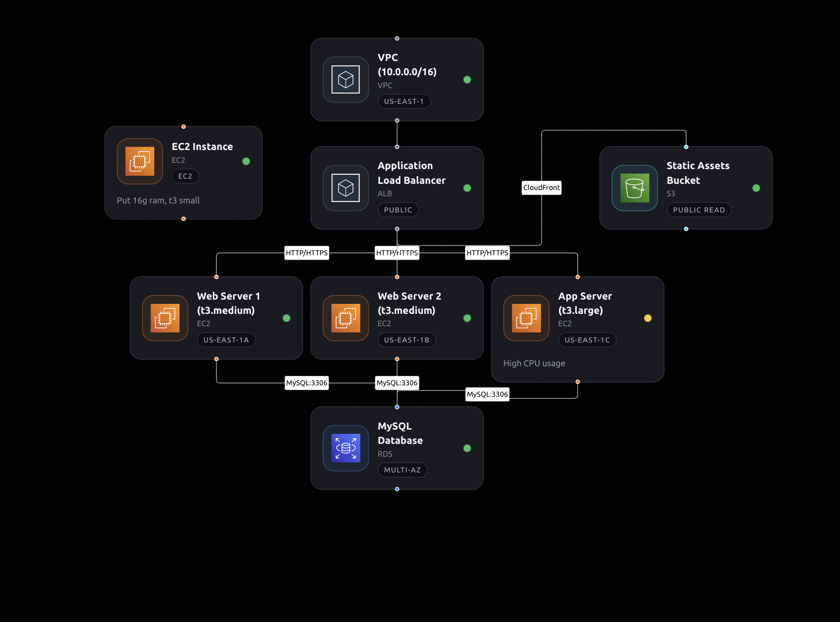Click the top connector handle of VPC node
The height and width of the screenshot is (622, 840).
coord(397,39)
